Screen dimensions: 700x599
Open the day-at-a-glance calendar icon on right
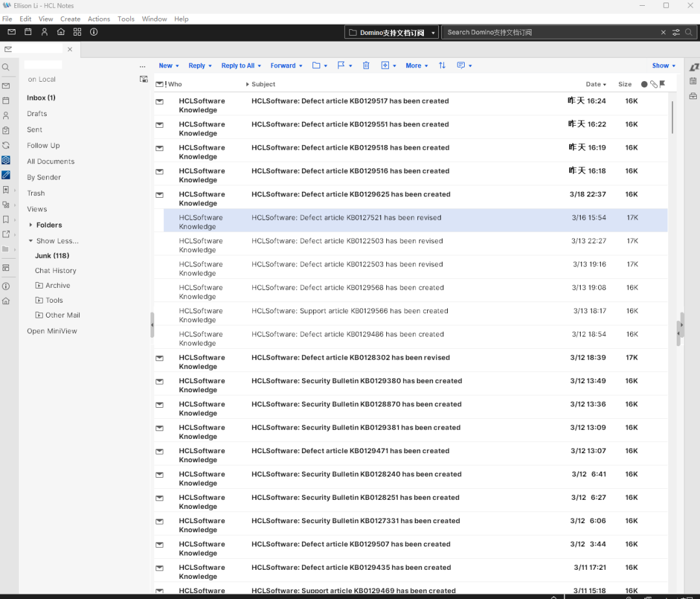[x=693, y=81]
